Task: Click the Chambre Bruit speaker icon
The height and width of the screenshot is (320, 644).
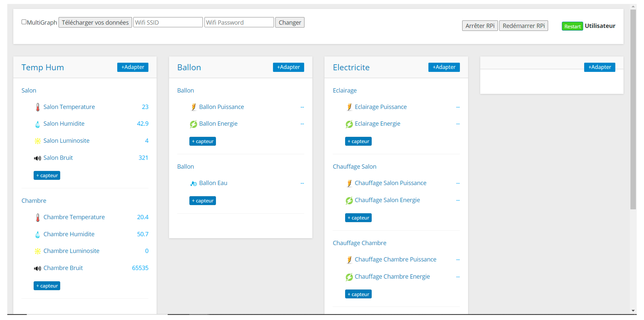Action: click(x=38, y=268)
